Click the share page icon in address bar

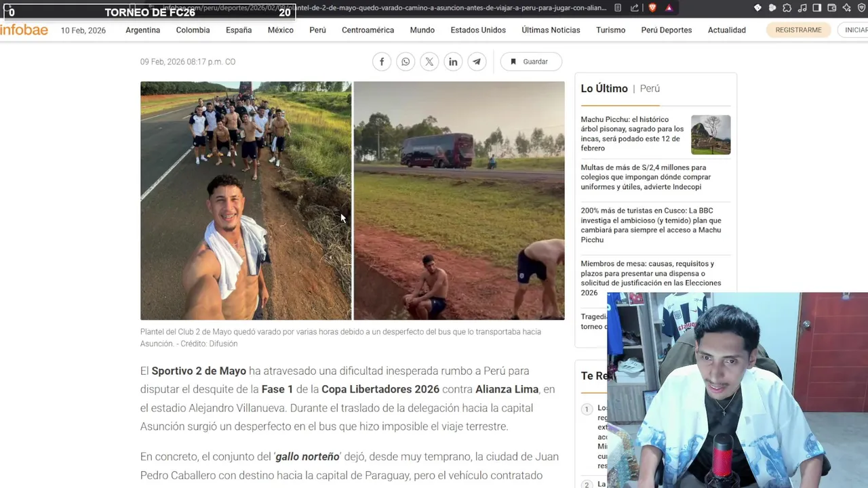[634, 8]
